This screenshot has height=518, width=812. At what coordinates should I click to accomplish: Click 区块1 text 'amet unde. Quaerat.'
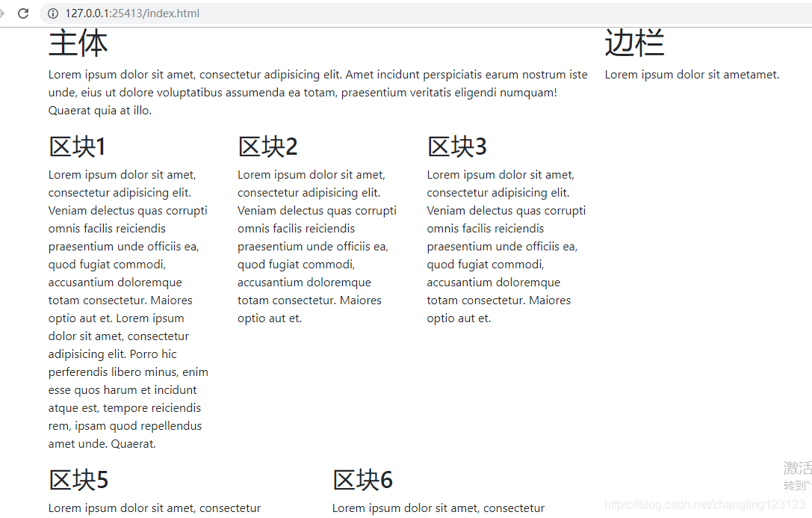tap(102, 444)
